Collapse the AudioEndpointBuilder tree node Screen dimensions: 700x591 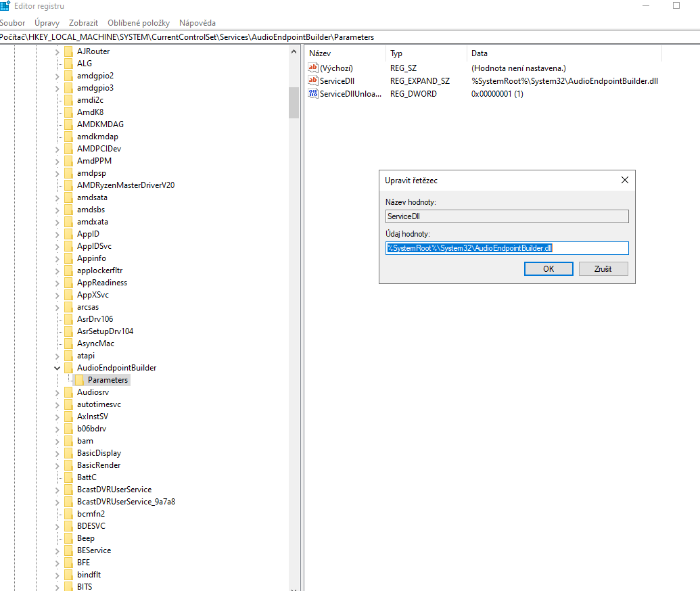click(x=57, y=367)
